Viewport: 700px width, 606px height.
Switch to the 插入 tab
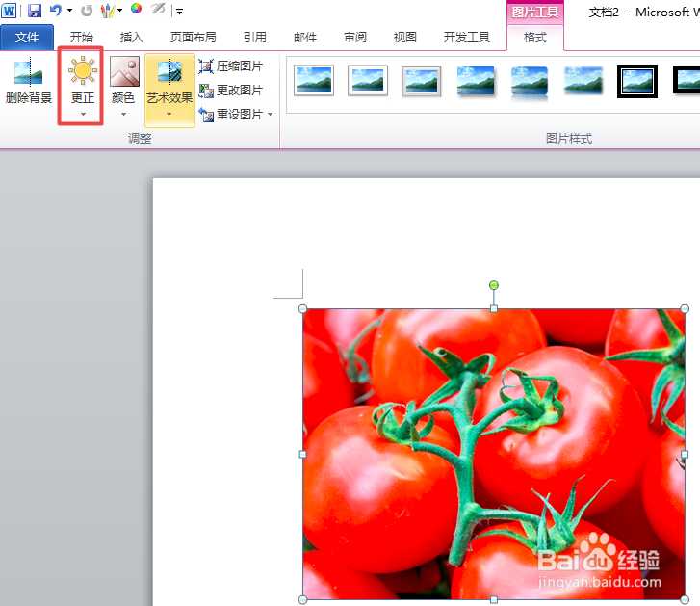(x=132, y=37)
